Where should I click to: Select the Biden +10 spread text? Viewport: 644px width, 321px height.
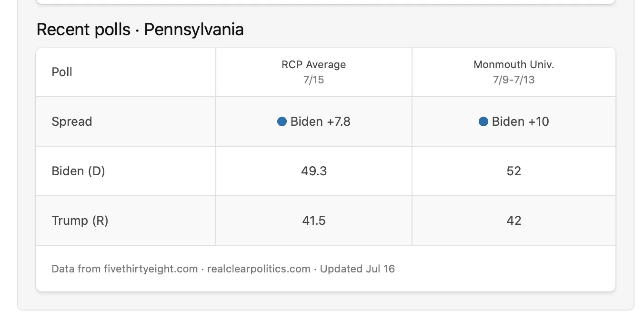[520, 121]
